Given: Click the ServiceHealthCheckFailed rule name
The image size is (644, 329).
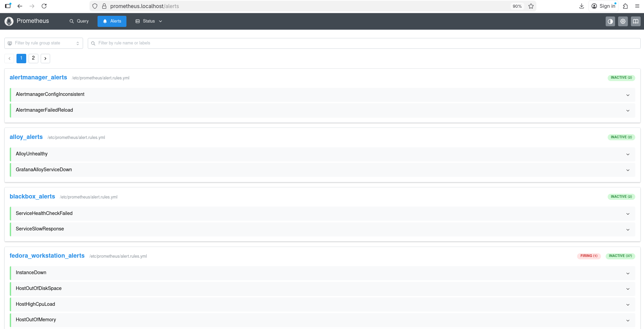Looking at the screenshot, I should [x=44, y=213].
